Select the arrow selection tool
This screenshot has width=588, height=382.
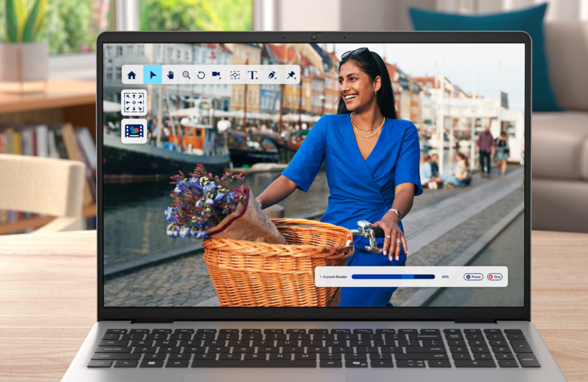[x=152, y=75]
